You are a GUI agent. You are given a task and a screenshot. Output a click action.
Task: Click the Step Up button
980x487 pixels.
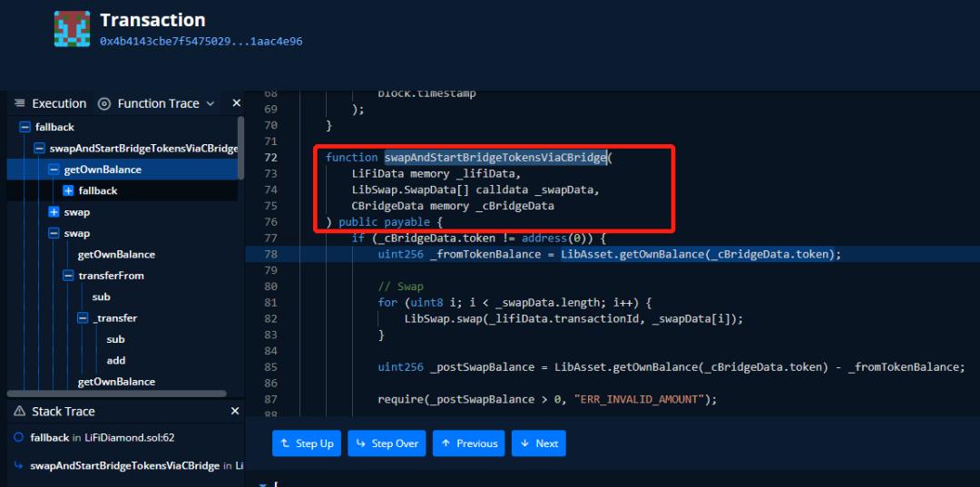[x=307, y=443]
